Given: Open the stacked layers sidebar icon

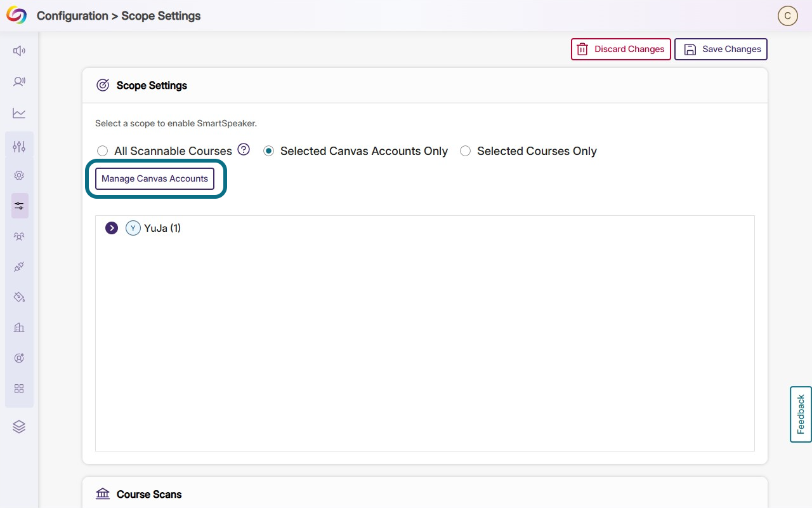Looking at the screenshot, I should click(x=19, y=427).
